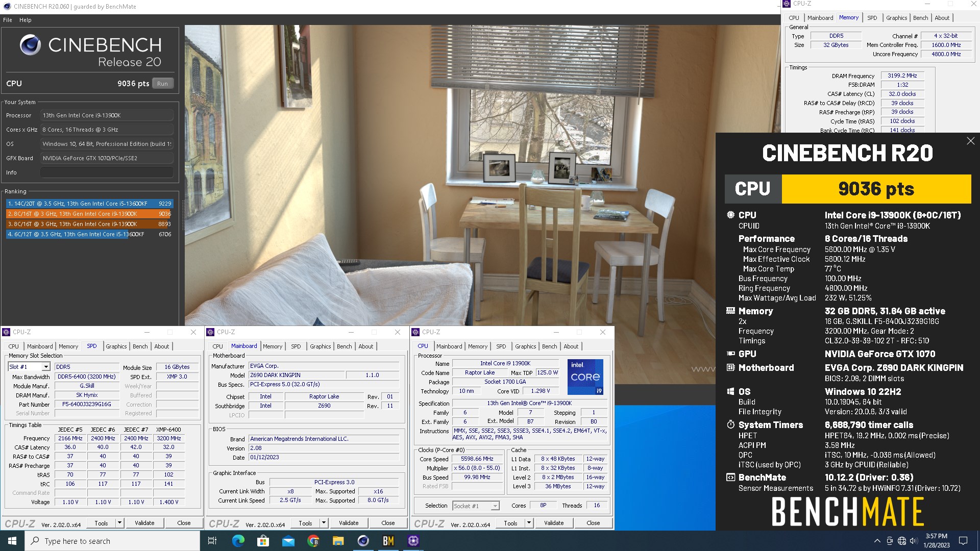This screenshot has height=551, width=980.
Task: Click Close button in SPD CPU-Z window
Action: (184, 523)
